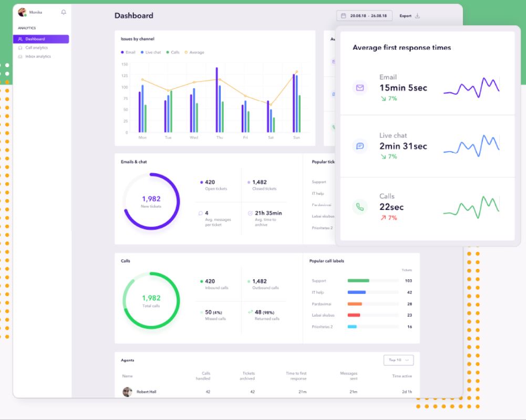Click the Name column header in Agents

tap(127, 376)
